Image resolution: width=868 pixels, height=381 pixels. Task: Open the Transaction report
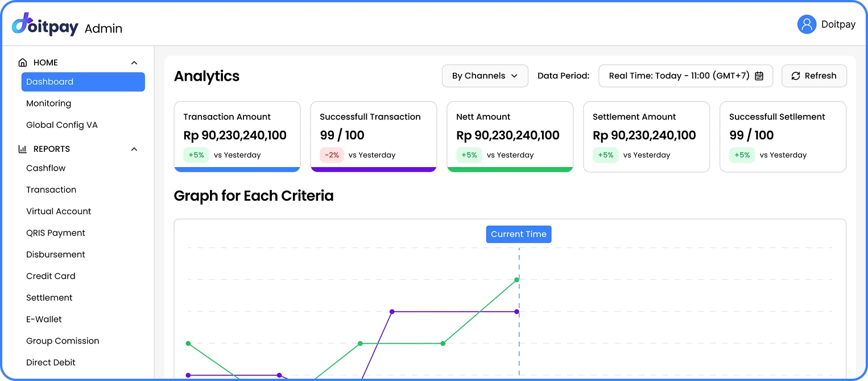point(51,190)
